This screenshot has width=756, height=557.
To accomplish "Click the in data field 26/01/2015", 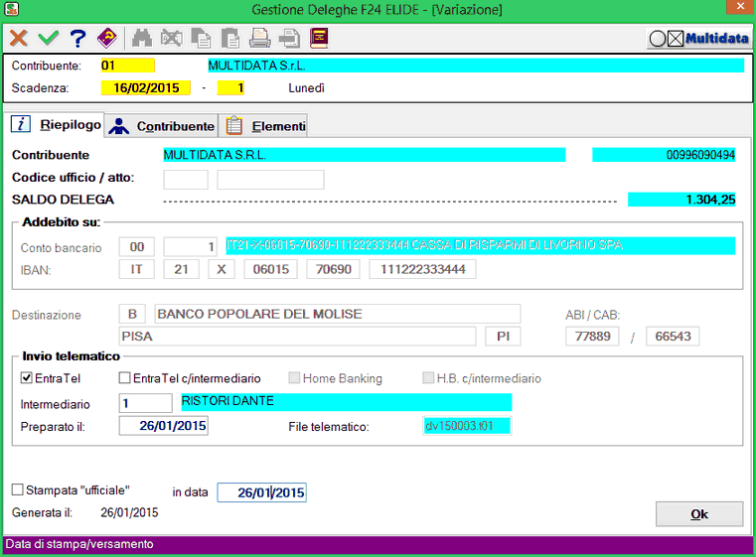I will [262, 492].
